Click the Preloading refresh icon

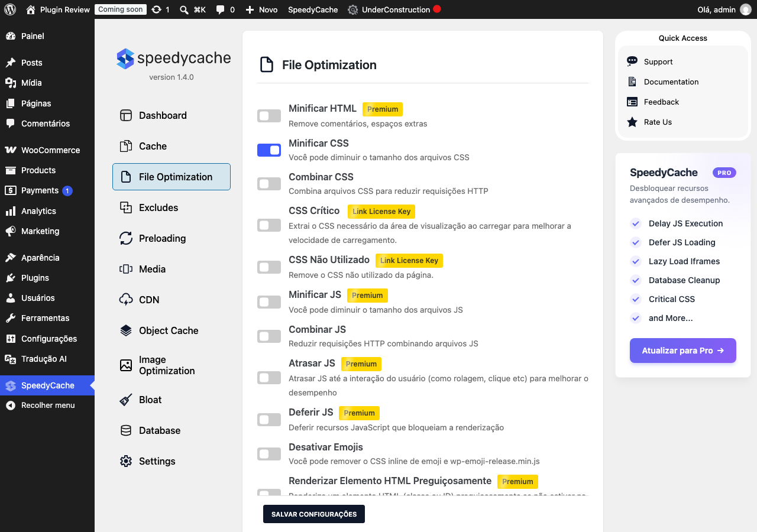coord(126,238)
